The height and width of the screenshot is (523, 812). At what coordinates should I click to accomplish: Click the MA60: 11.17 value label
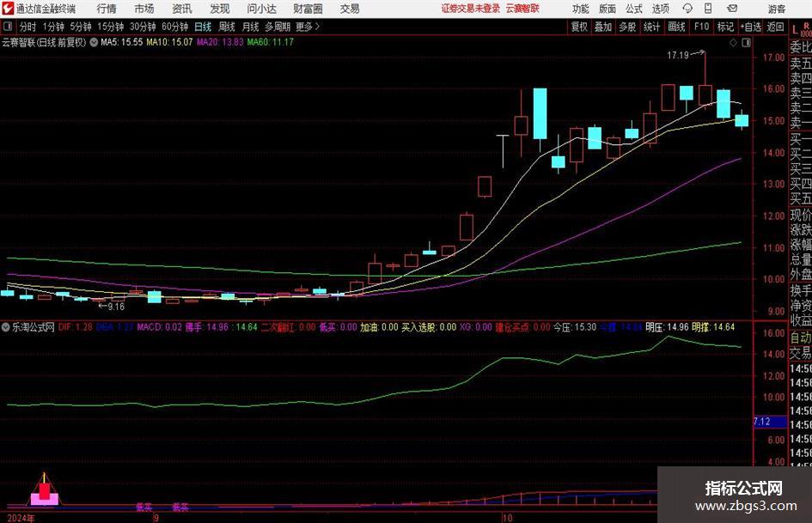click(x=271, y=42)
